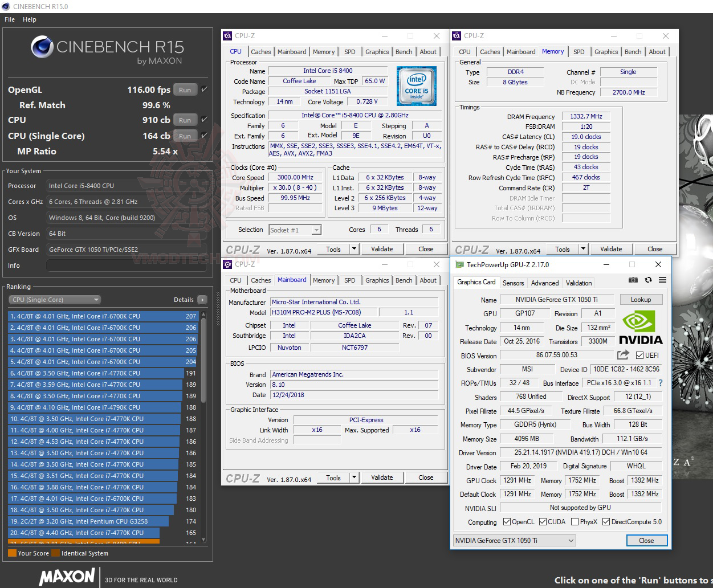Click the Cinebench R15 logo sphere
Image resolution: width=713 pixels, height=588 pixels.
tap(42, 48)
